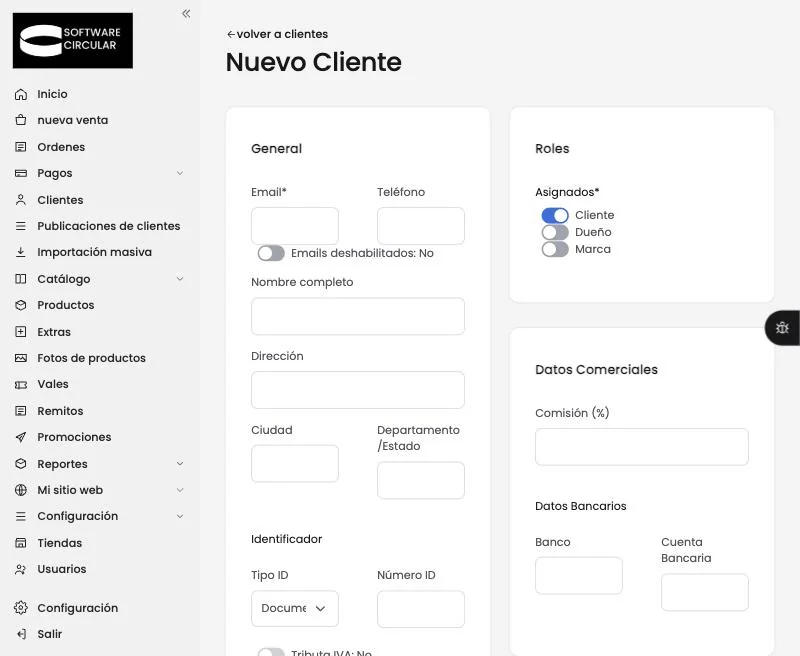800x656 pixels.
Task: Focus the Comisión (%) input field
Action: tap(642, 447)
